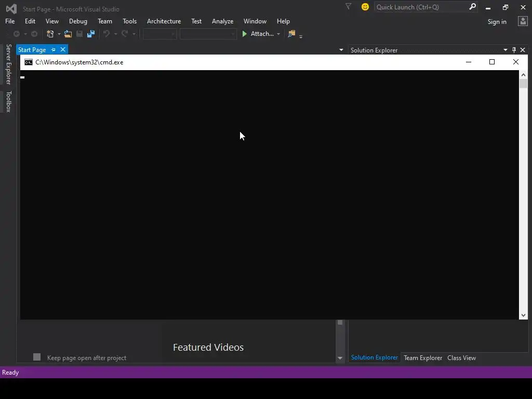Click the Ready status bar text
532x399 pixels.
point(10,373)
